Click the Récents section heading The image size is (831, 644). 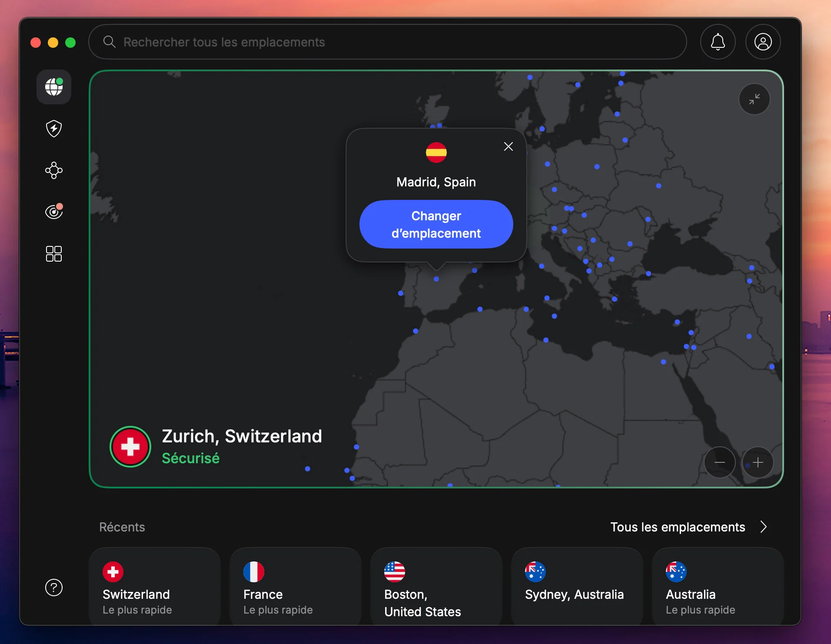122,527
